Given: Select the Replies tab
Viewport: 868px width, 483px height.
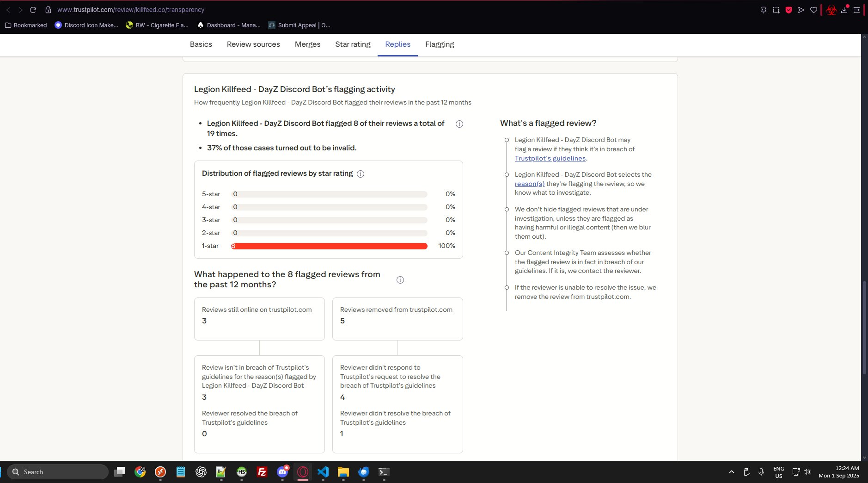Looking at the screenshot, I should pos(397,44).
